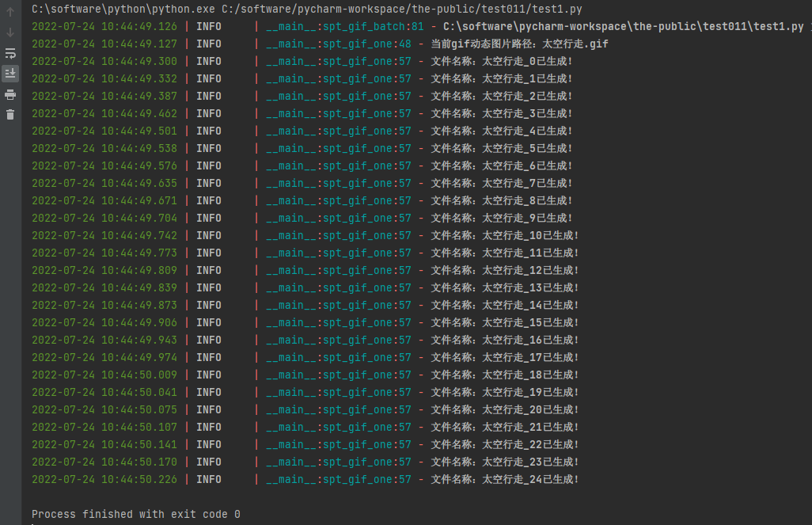Click timestamp '2022-07-24 10:44:50.009'

104,375
